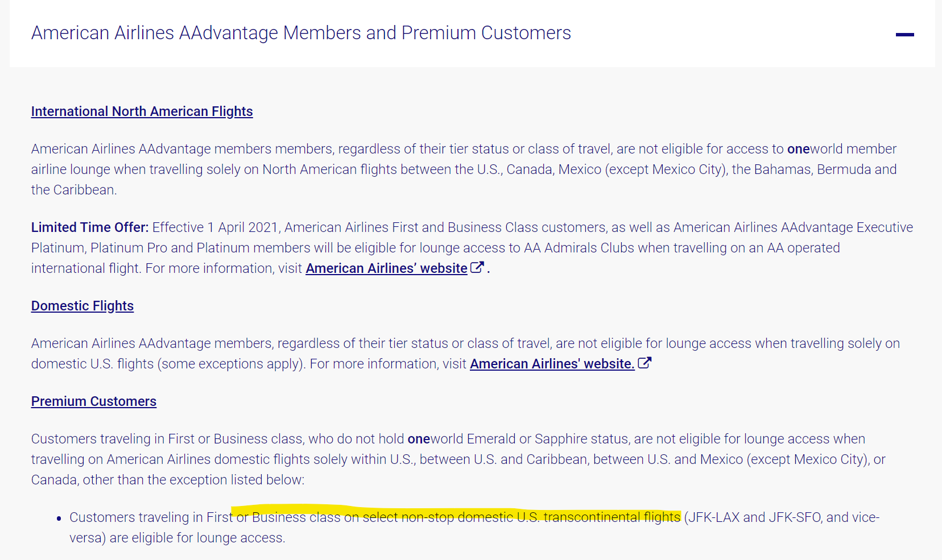Open the Domestic Flights heading link
The width and height of the screenshot is (942, 560).
[82, 306]
